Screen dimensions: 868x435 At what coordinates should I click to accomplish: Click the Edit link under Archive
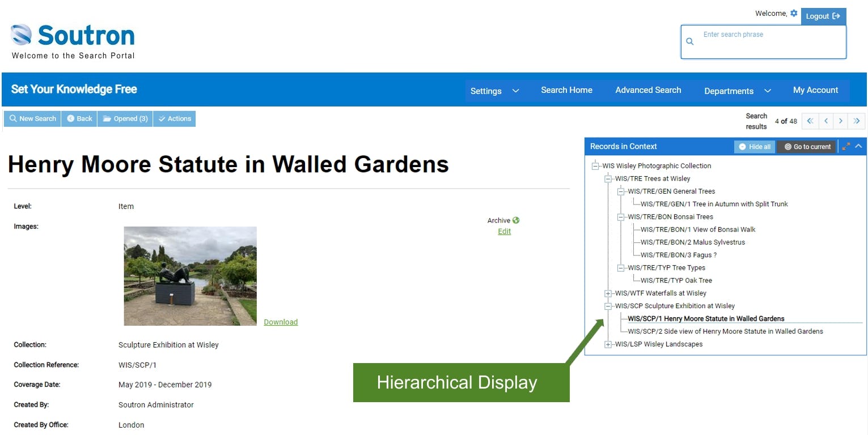(504, 231)
